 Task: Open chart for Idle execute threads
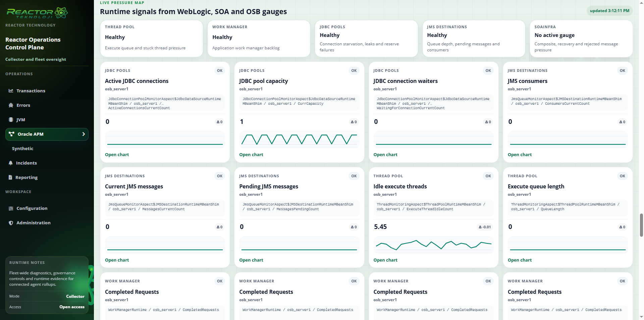(x=385, y=260)
